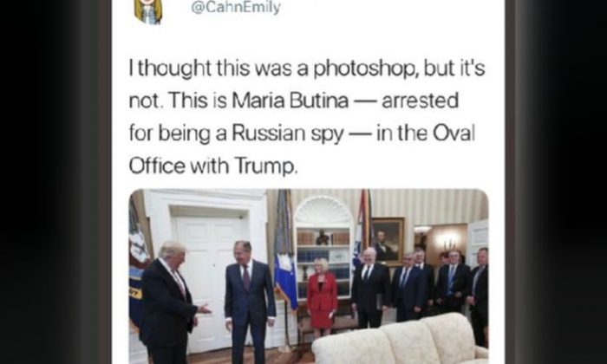Click the man wearing the light blue tie
Screen dimensions: 607x364
point(453,281)
